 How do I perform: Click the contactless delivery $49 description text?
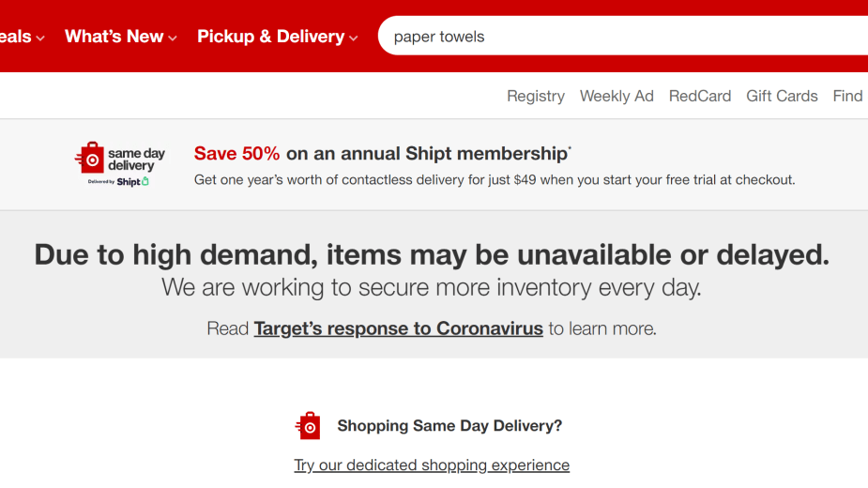[x=495, y=179]
